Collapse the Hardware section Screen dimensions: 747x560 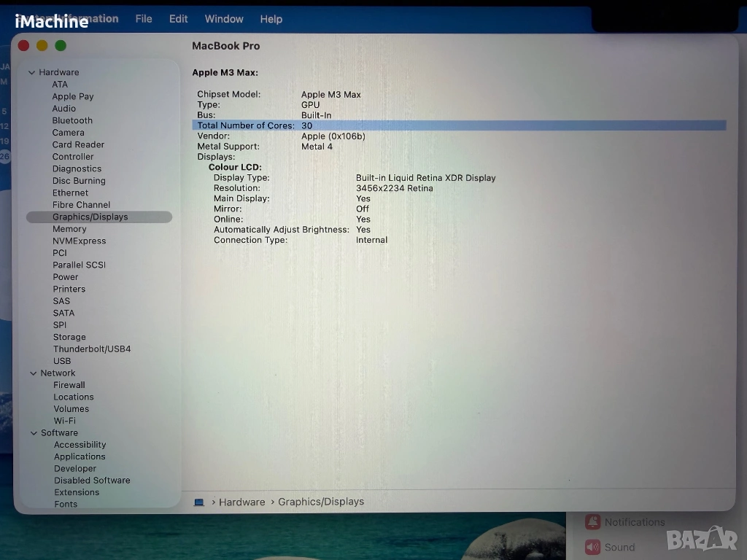click(32, 72)
